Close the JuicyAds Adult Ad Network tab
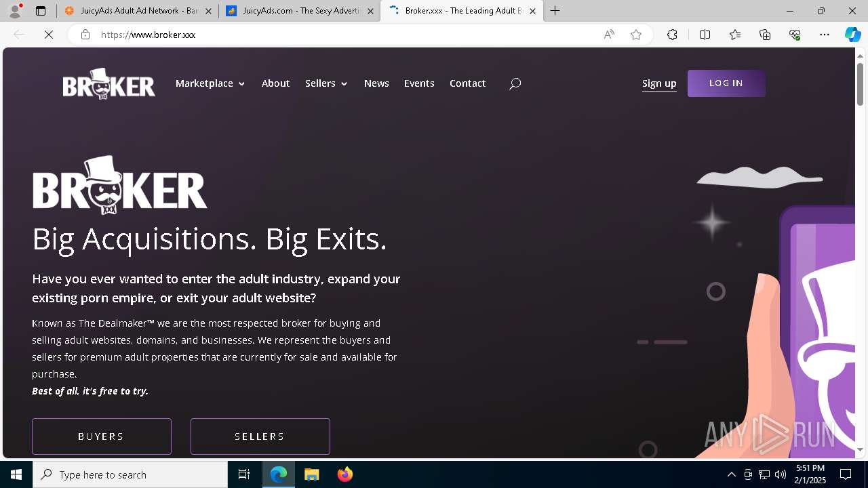868x488 pixels. (208, 11)
